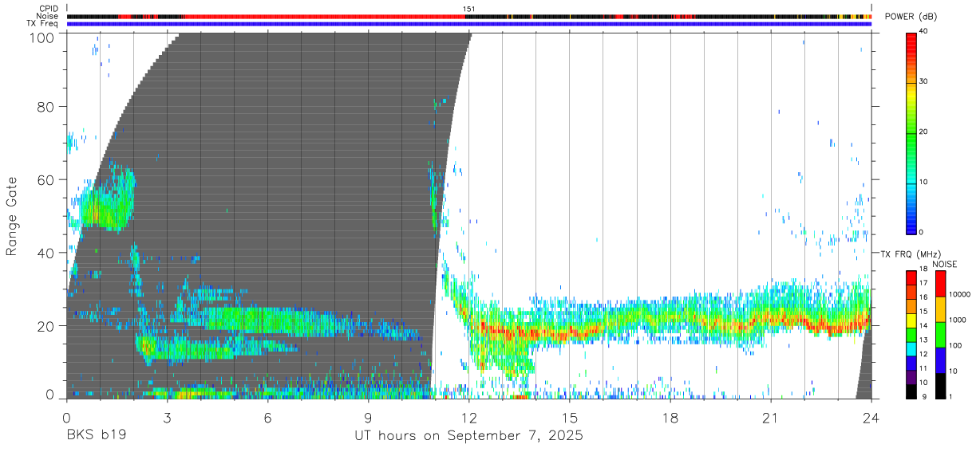The image size is (980, 452).
Task: Click the hour 15 tick label
Action: coord(570,417)
